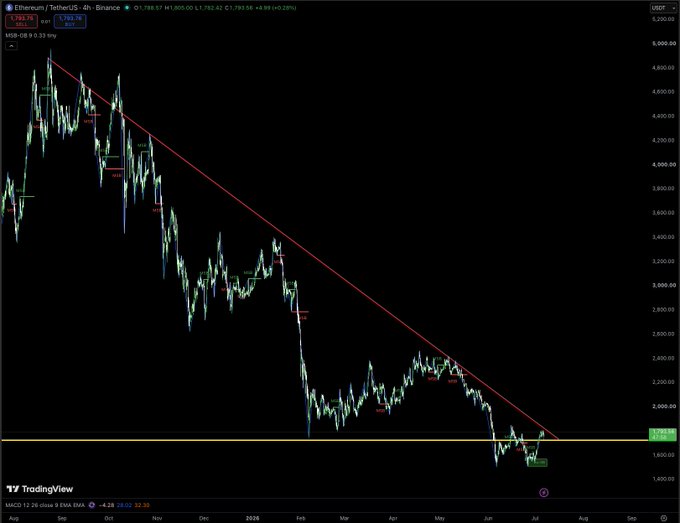Click the orange MACD value 32.30

click(x=142, y=505)
